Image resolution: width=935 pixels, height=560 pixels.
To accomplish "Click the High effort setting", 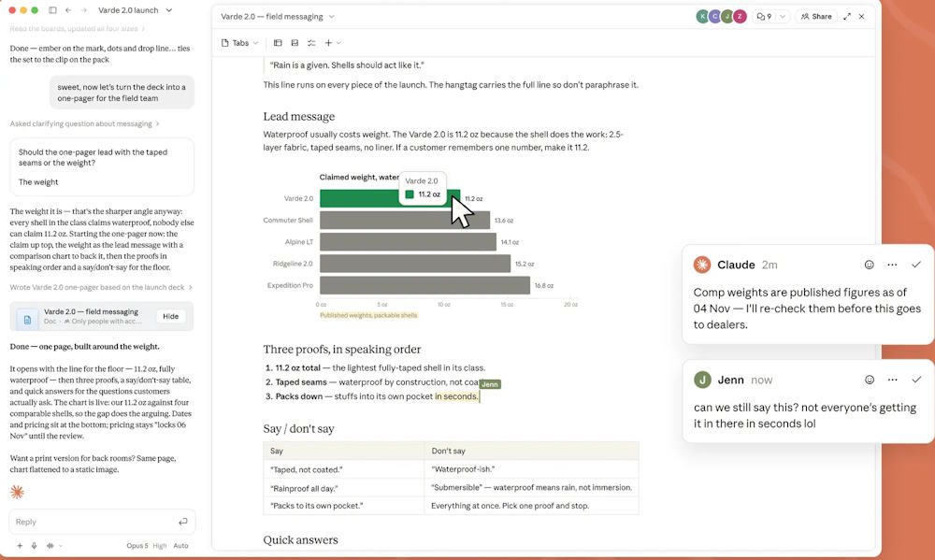I will click(160, 546).
